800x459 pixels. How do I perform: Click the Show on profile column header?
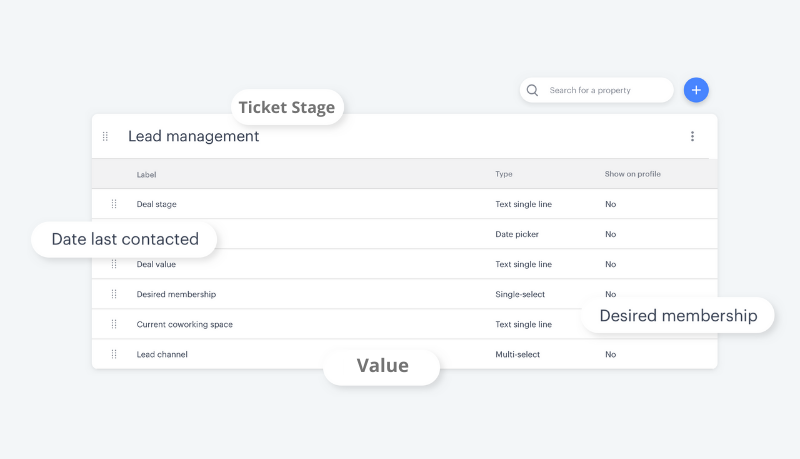click(632, 174)
